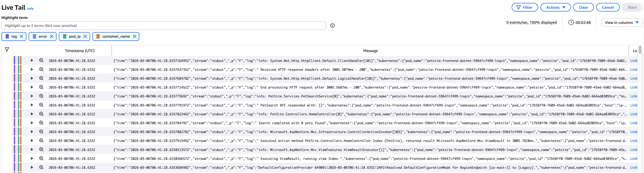Screen dimensions: 644x173
Task: Click message text of ViewResultExecutor[1] row
Action: [x=370, y=150]
